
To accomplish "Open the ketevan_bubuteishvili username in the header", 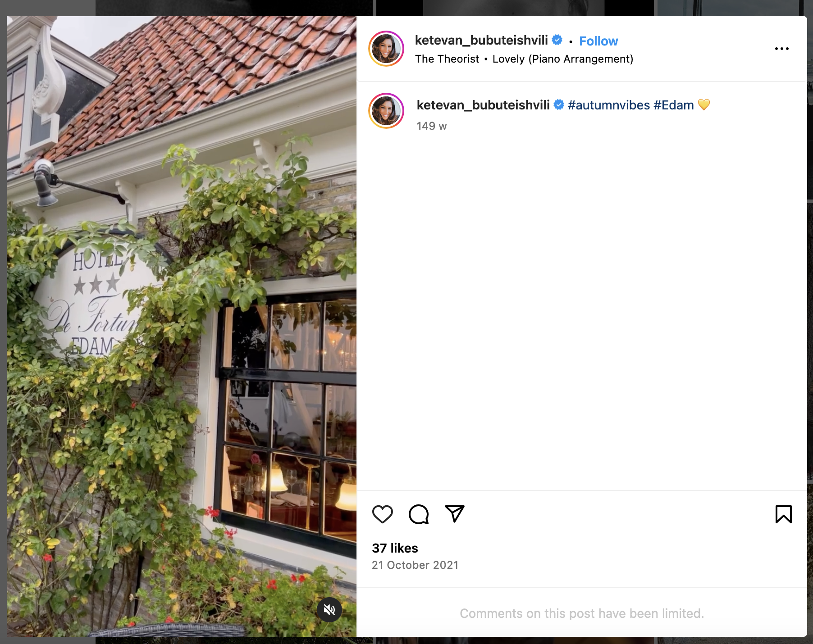I will click(x=481, y=41).
